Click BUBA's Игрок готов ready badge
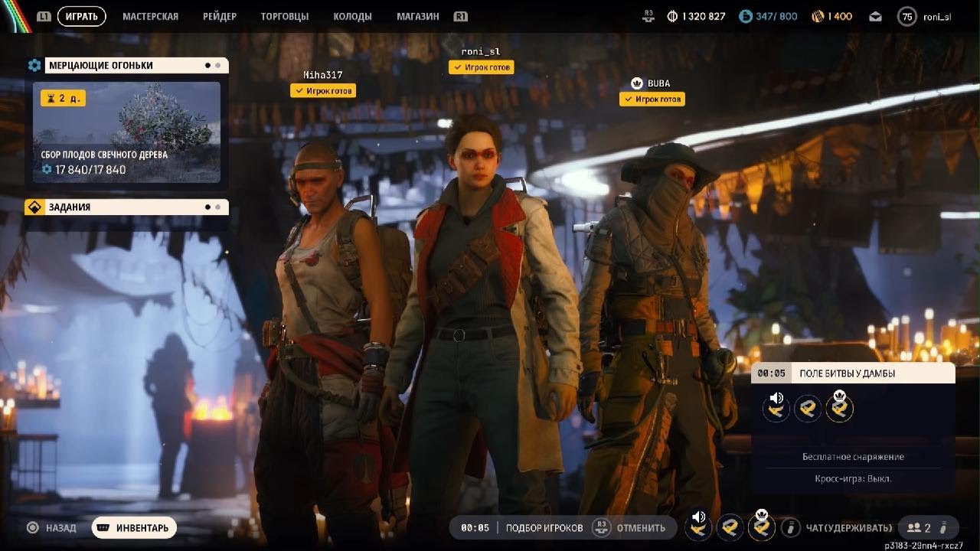The image size is (980, 551). pos(652,99)
